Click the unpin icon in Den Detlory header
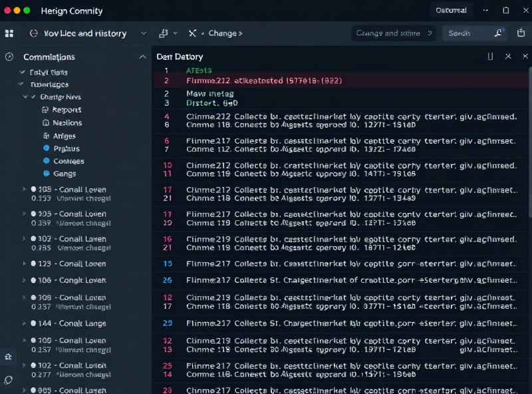 coord(508,56)
